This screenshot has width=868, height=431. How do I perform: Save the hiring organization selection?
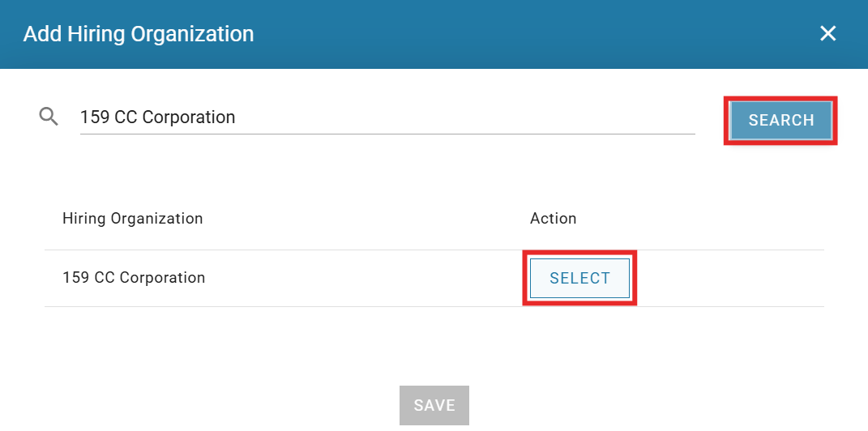(x=434, y=405)
